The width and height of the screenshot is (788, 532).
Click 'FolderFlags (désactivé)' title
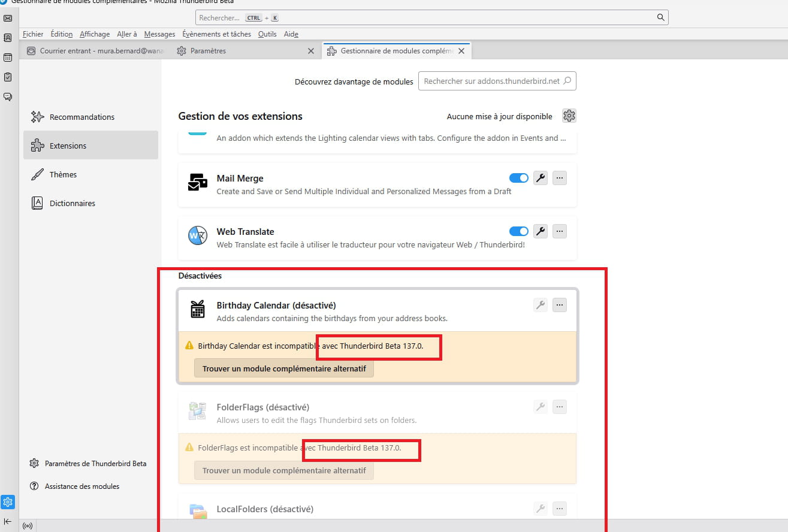pyautogui.click(x=262, y=407)
